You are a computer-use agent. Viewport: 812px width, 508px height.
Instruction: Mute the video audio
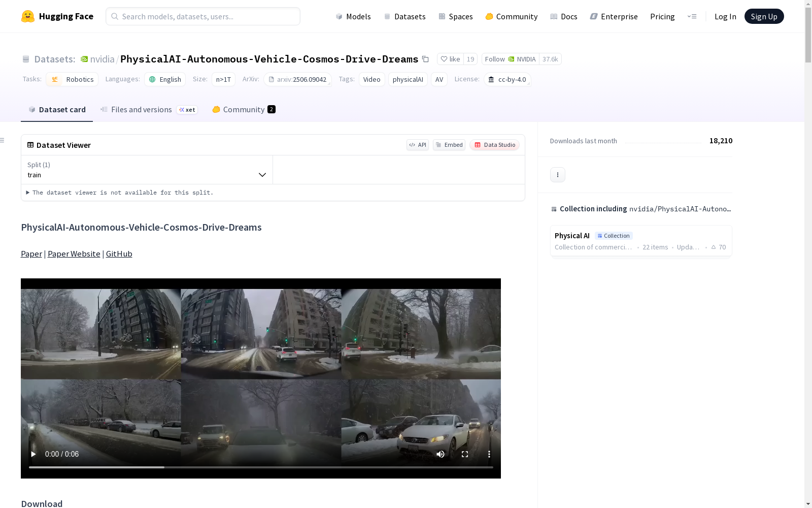441,454
